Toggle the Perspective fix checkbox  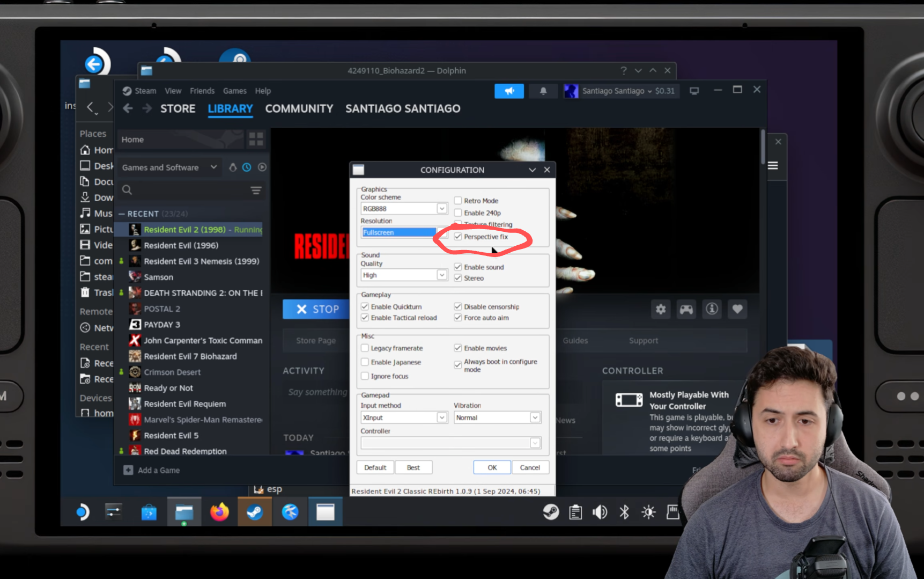(x=458, y=237)
